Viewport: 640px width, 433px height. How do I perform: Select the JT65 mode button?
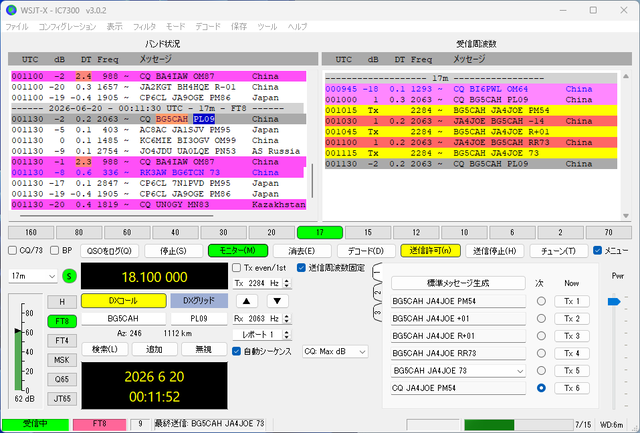62,398
